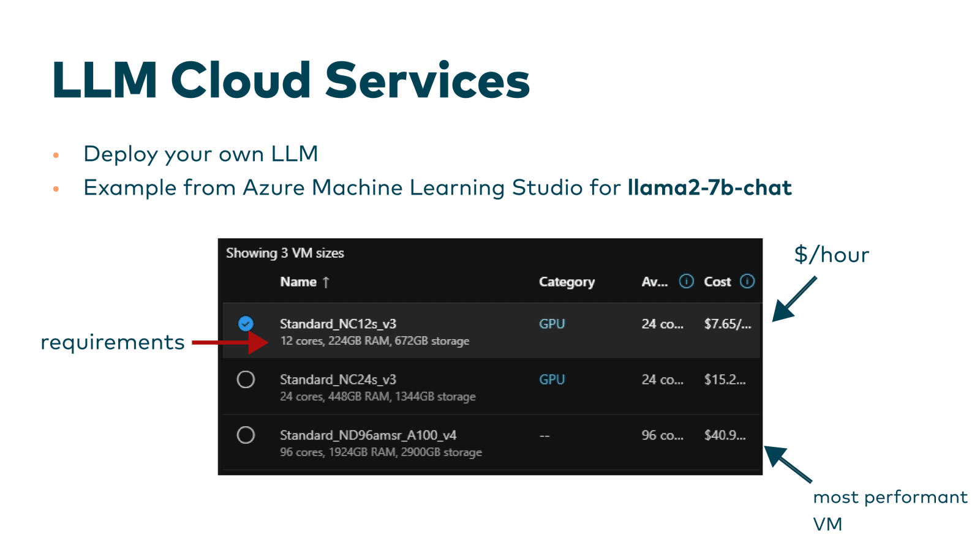The width and height of the screenshot is (980, 551).
Task: Click the $7.65/... cost cell
Action: coord(727,324)
